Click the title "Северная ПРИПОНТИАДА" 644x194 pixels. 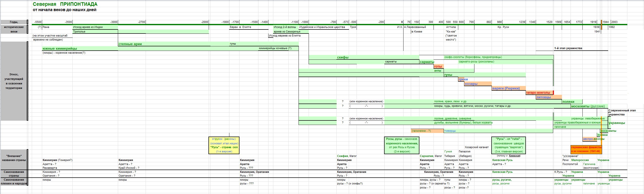65,4
